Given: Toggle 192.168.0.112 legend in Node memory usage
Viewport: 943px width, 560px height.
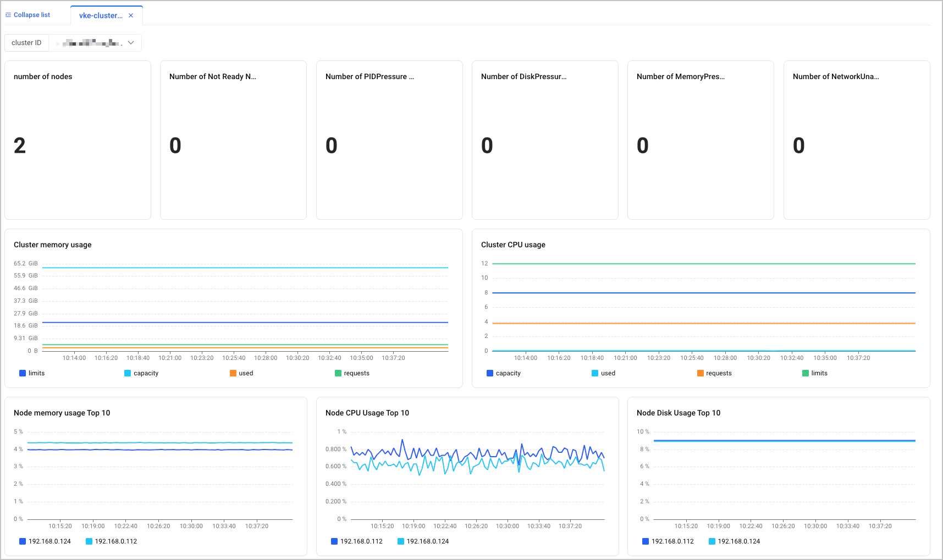Looking at the screenshot, I should (x=112, y=541).
